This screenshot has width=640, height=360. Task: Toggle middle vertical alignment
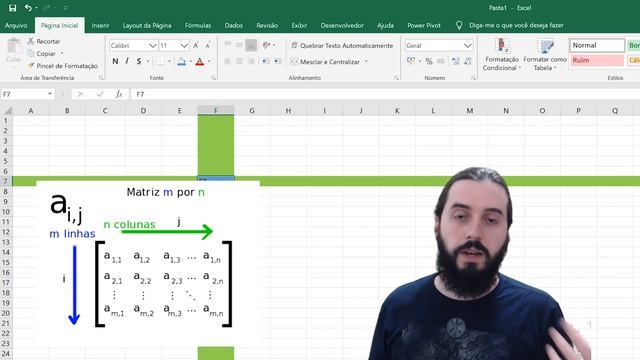pos(240,45)
